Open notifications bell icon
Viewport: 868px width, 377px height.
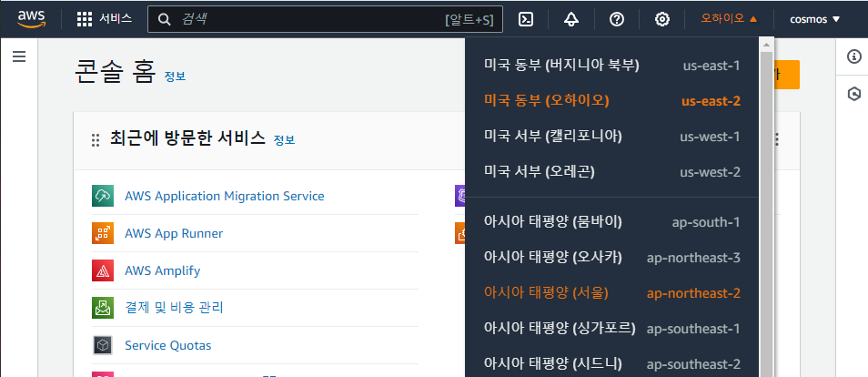570,19
